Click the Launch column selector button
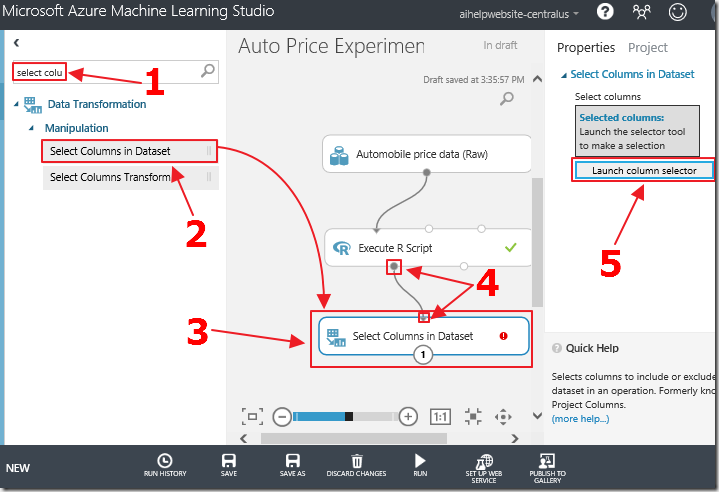Image resolution: width=719 pixels, height=492 pixels. tap(644, 171)
